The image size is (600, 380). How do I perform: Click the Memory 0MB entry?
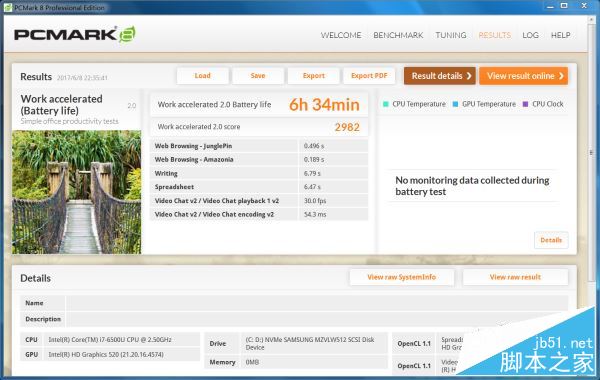point(296,362)
